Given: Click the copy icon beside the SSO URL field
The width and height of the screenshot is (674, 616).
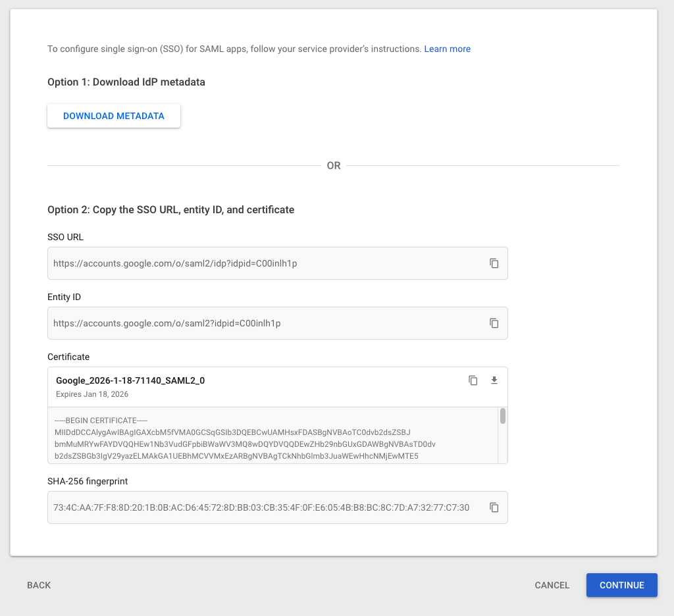Looking at the screenshot, I should coord(494,263).
